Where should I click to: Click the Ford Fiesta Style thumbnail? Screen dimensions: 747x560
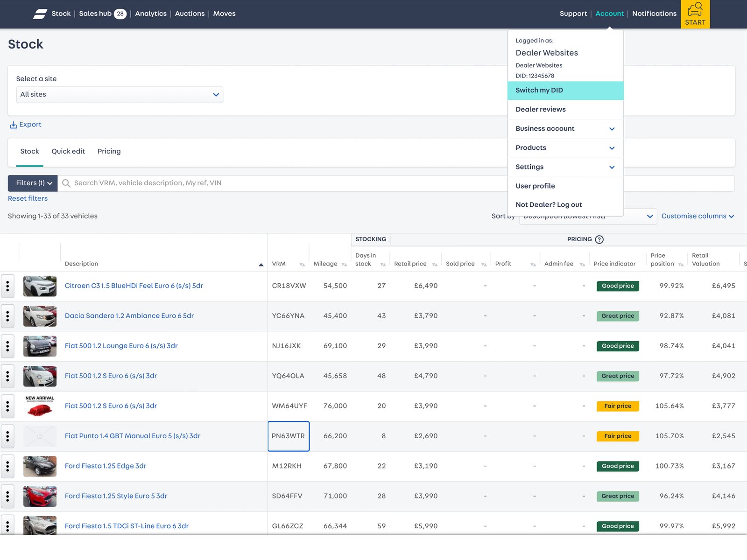(x=40, y=496)
